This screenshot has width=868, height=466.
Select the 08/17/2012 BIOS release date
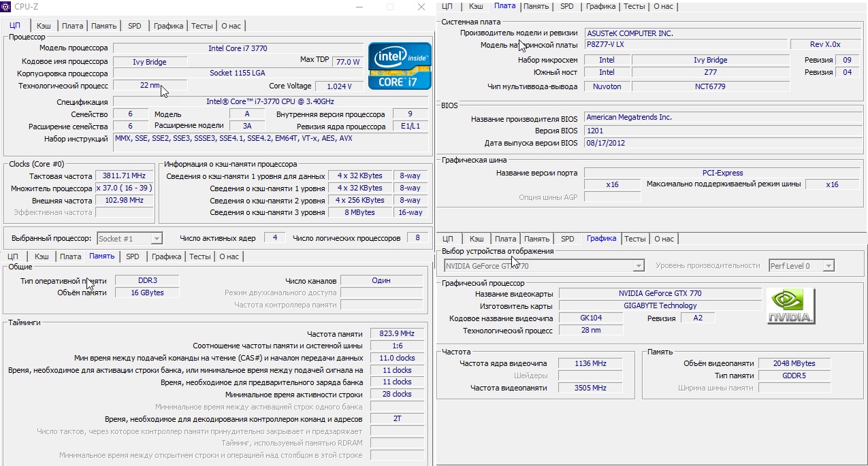tap(722, 143)
